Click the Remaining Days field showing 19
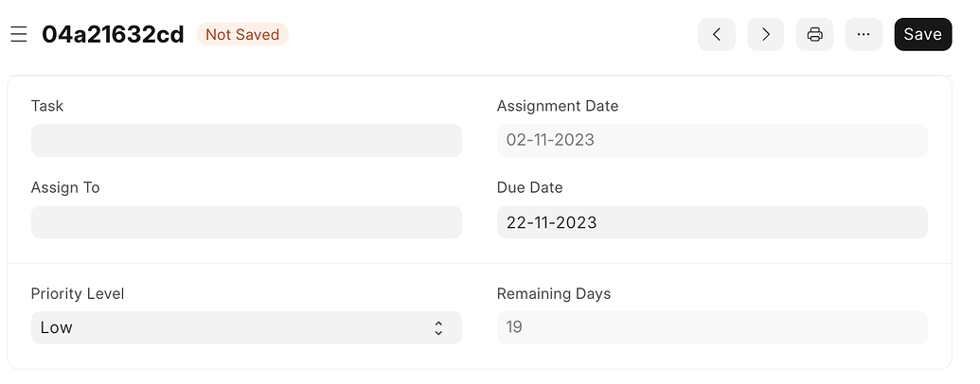This screenshot has height=384, width=980. point(712,327)
